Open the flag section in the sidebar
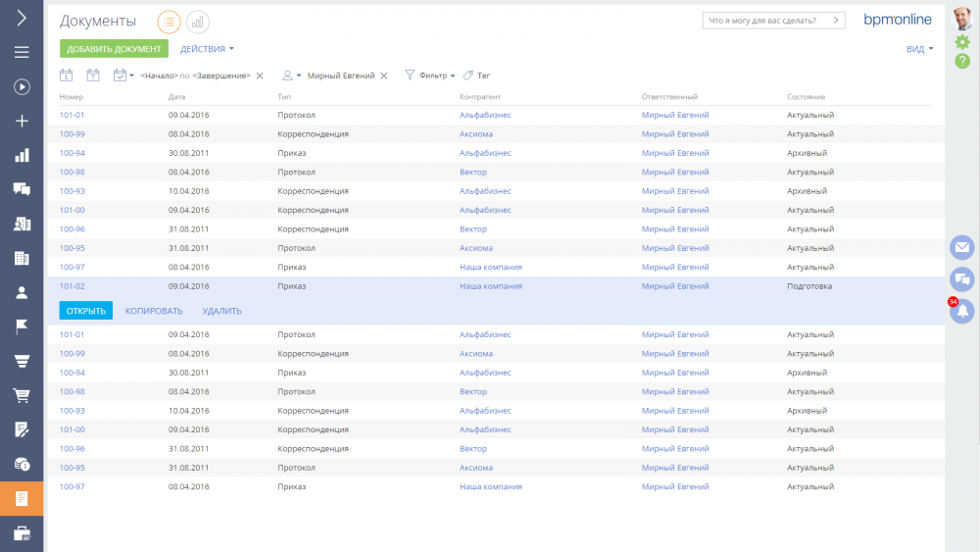This screenshot has height=552, width=980. pyautogui.click(x=22, y=326)
